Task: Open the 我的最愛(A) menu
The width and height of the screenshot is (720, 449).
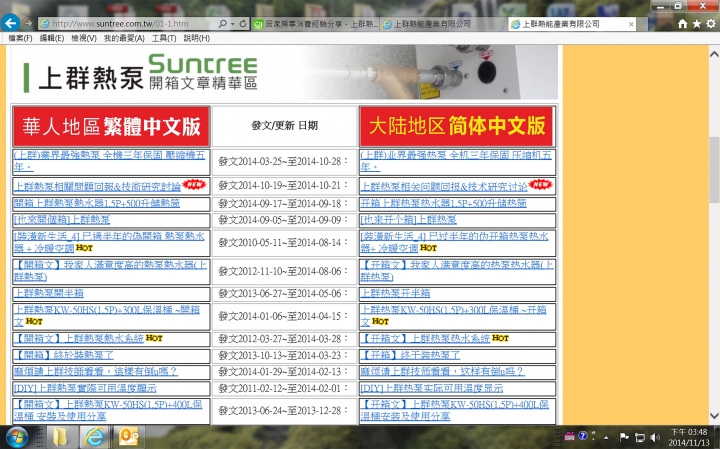Action: (124, 38)
